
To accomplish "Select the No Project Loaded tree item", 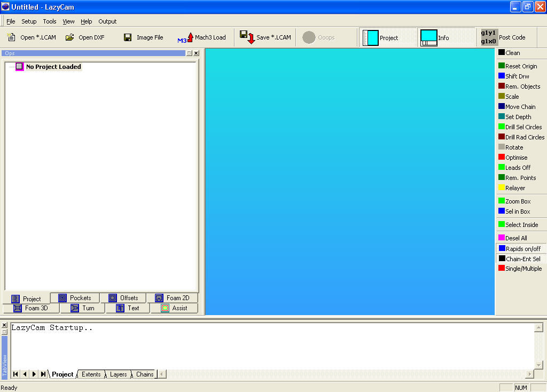I will 53,67.
